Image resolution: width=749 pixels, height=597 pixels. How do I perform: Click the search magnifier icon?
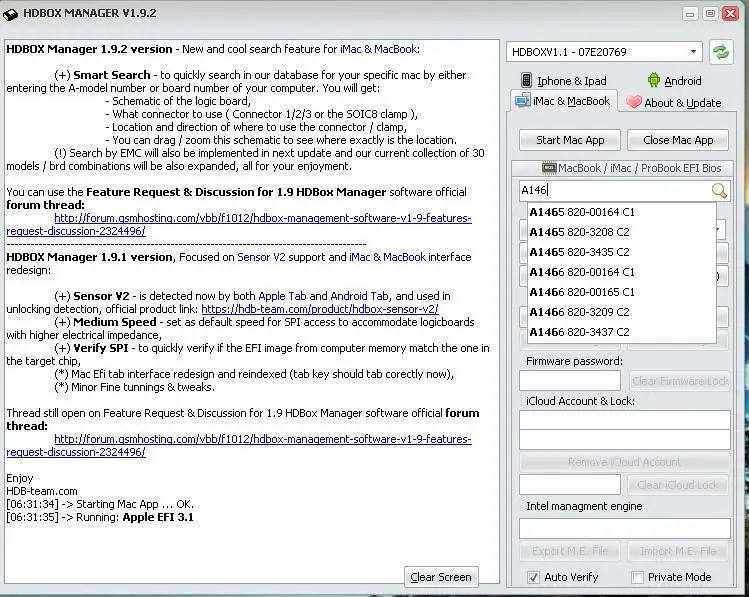719,191
